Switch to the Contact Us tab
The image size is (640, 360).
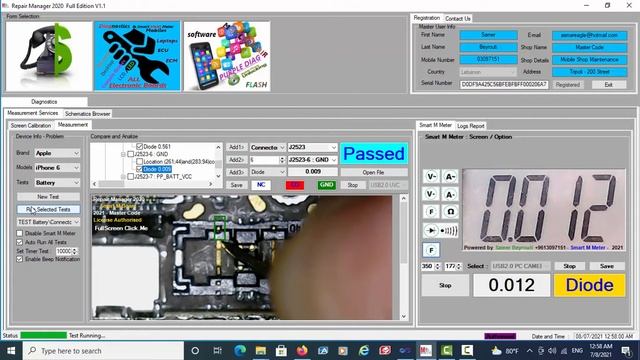[x=458, y=18]
